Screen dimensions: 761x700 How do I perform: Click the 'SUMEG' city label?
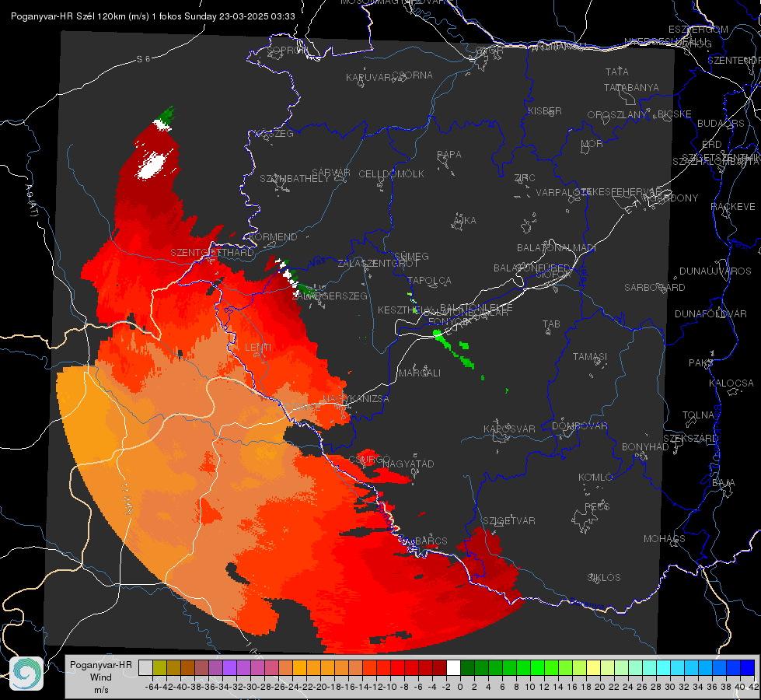point(411,256)
